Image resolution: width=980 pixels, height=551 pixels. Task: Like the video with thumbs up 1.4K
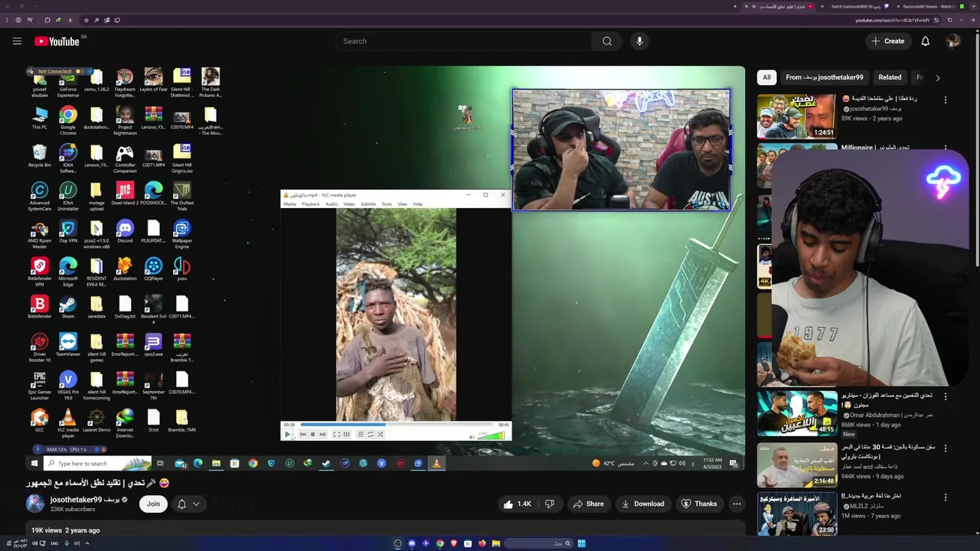[x=517, y=504]
